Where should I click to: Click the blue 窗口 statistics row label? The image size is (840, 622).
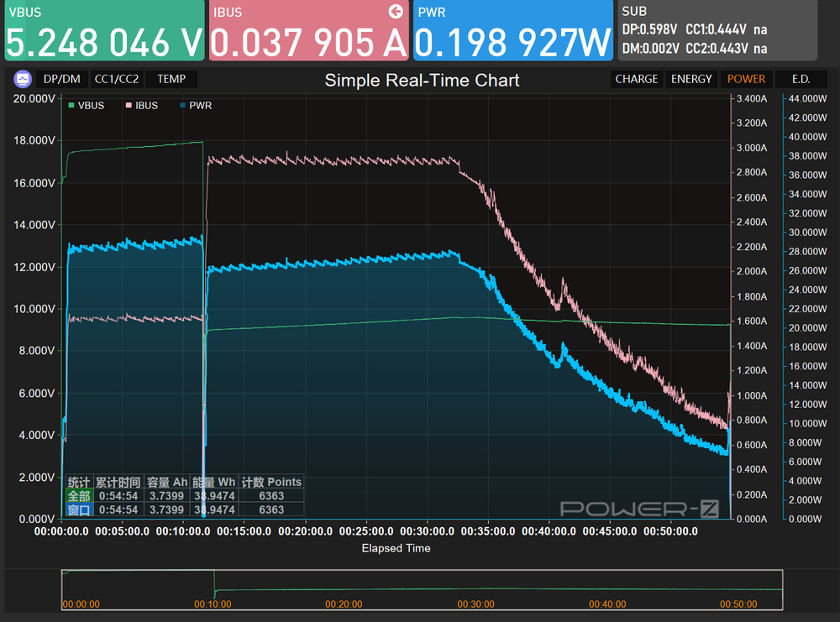click(79, 510)
